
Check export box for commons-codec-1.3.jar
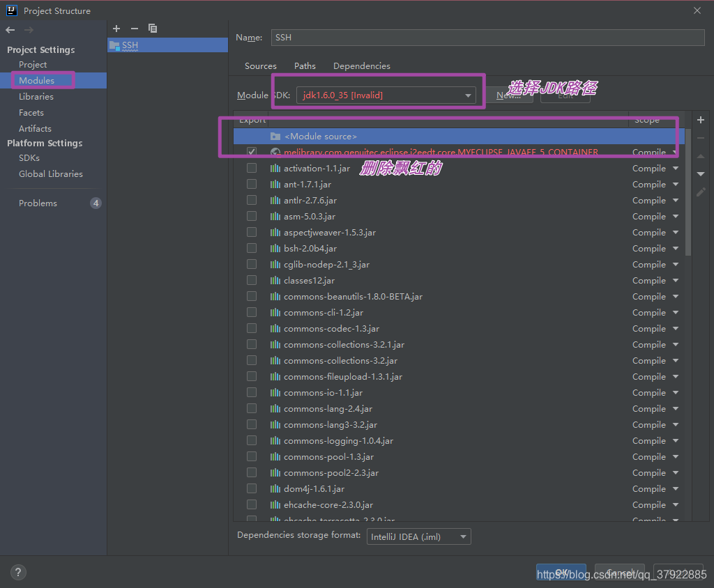point(251,328)
